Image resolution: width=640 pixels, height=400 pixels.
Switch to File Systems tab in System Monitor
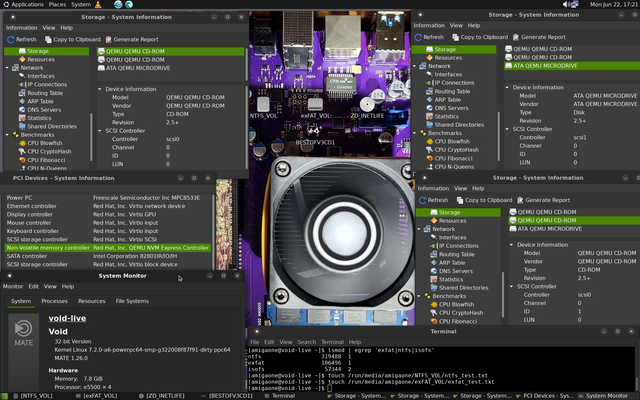[x=132, y=301]
